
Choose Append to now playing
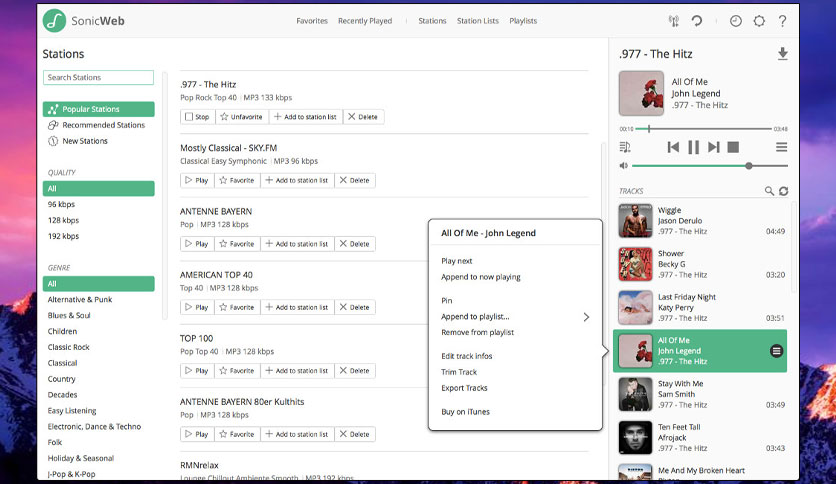click(481, 277)
